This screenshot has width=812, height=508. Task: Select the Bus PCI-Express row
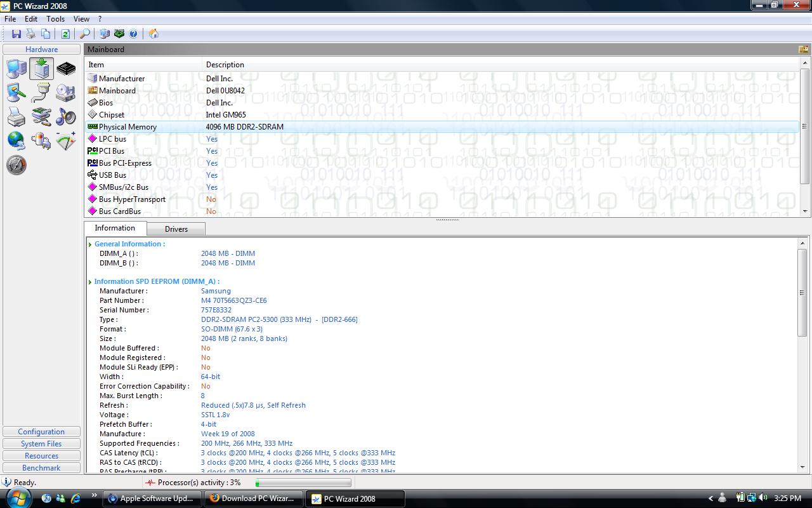[x=442, y=163]
